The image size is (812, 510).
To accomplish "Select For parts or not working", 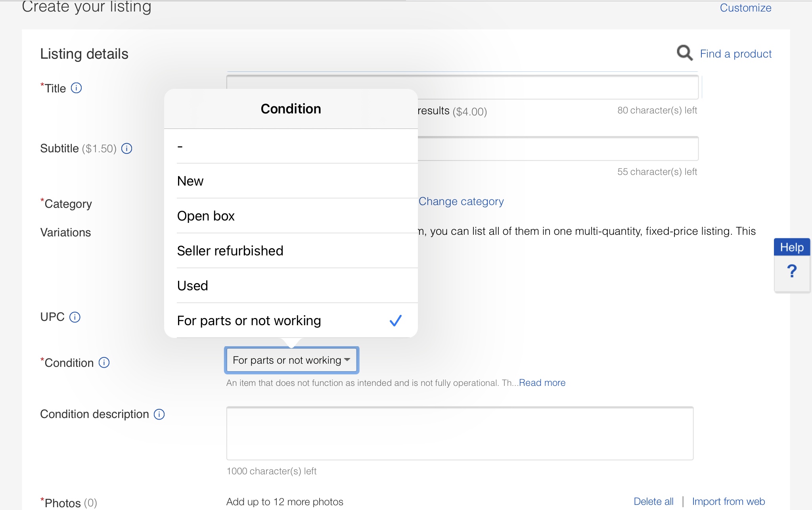I will click(x=291, y=320).
